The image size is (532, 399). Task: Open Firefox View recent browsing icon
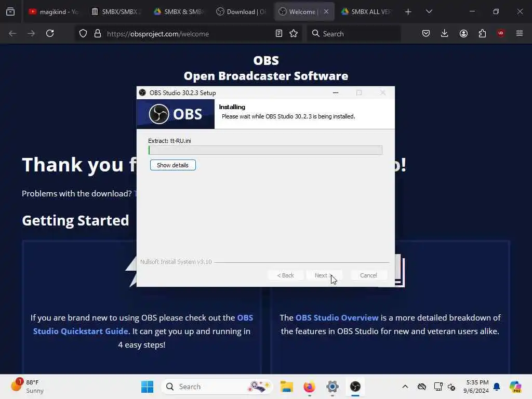tap(10, 11)
